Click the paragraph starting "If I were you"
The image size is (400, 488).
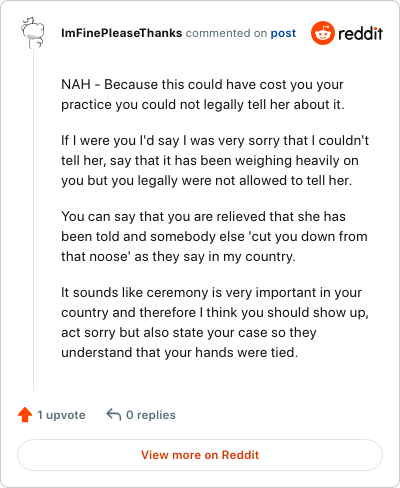point(215,160)
